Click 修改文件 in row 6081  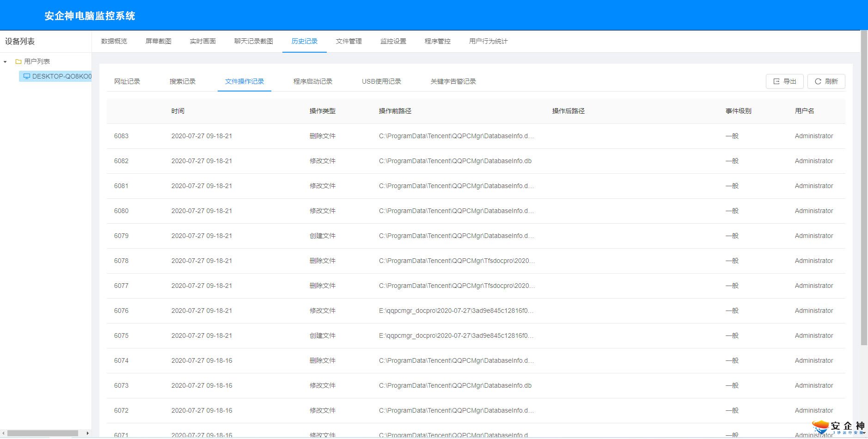coord(323,186)
